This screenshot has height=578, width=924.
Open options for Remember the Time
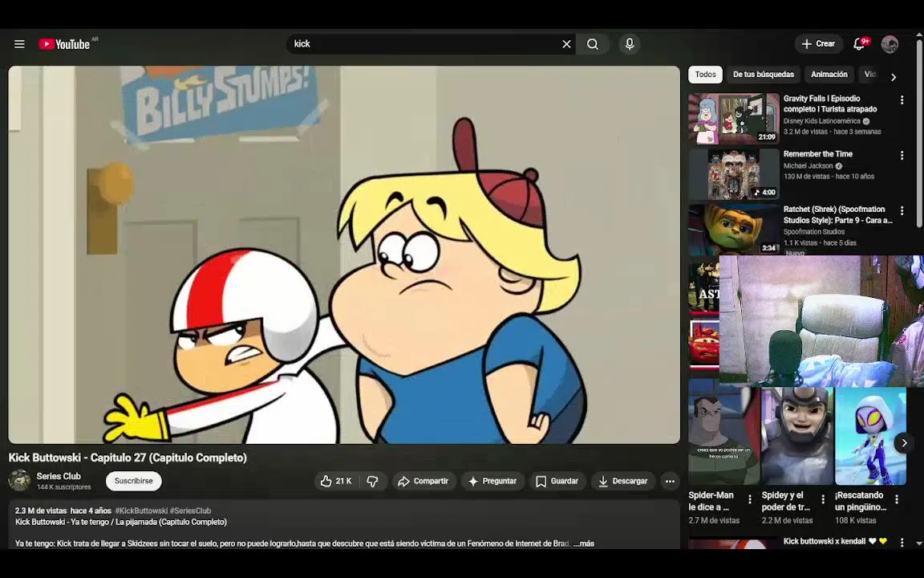902,155
